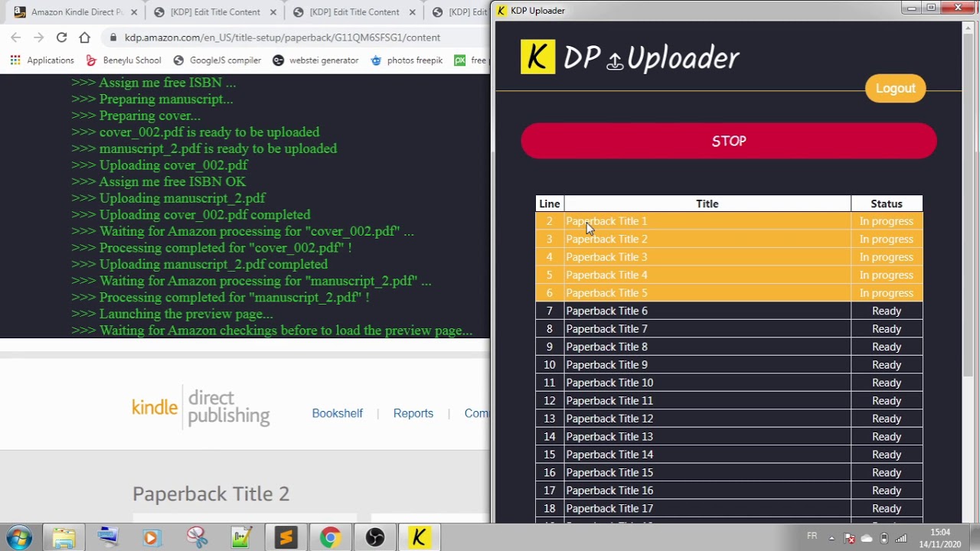This screenshot has height=551, width=980.
Task: Select row Paperback Title 1
Action: [x=729, y=221]
